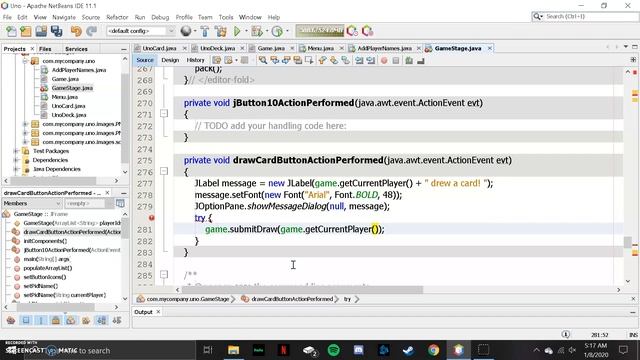Click com.mycompany.uno.GameStage in the breadcrumb
The width and height of the screenshot is (640, 360).
tap(188, 299)
